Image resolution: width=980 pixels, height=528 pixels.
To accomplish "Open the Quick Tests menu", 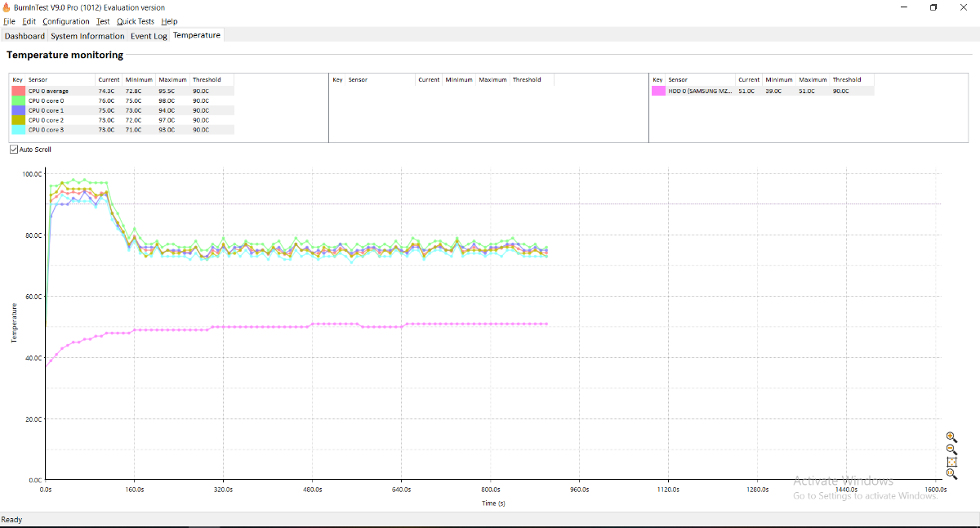I will 136,21.
